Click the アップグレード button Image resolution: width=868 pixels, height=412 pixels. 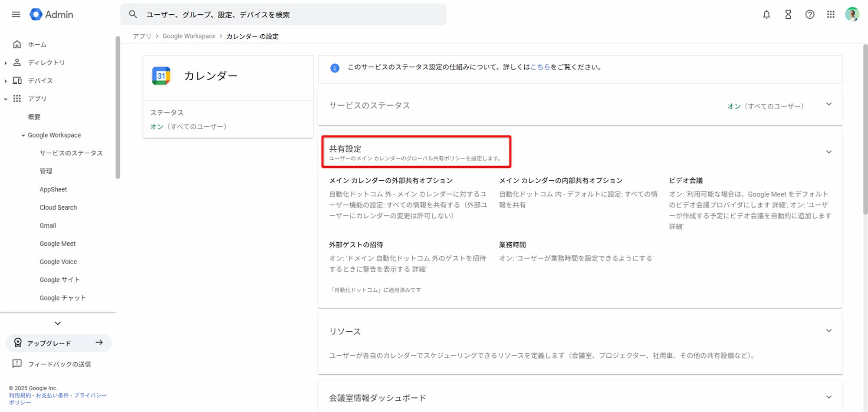point(59,343)
